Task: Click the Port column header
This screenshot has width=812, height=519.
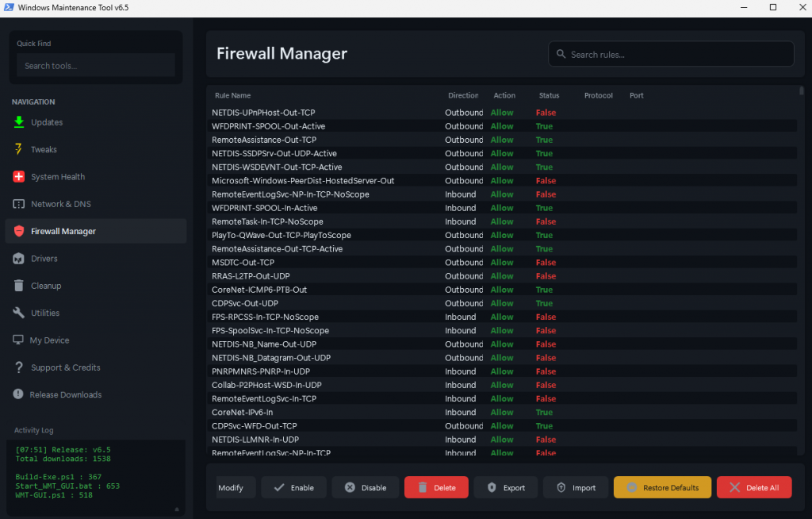Action: [x=637, y=95]
